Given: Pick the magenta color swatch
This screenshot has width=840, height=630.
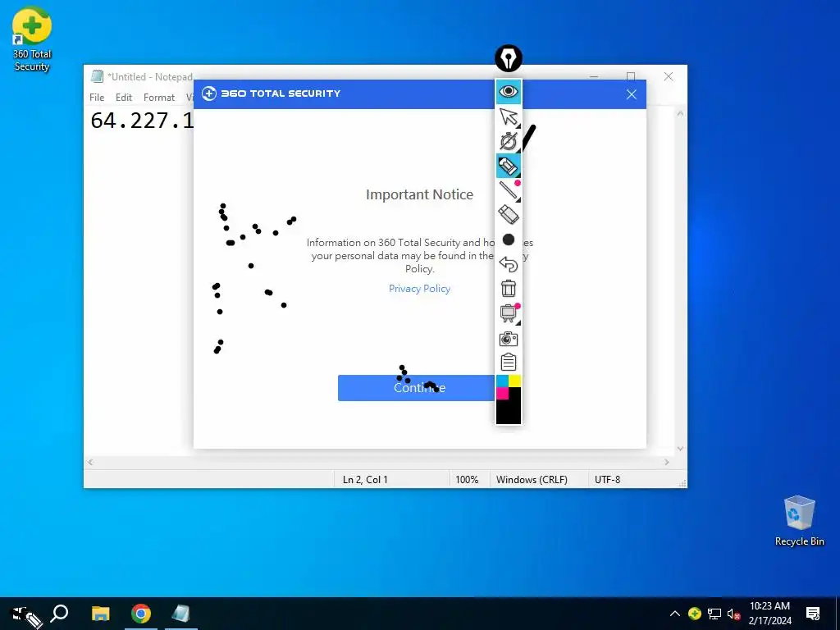Looking at the screenshot, I should click(x=502, y=393).
